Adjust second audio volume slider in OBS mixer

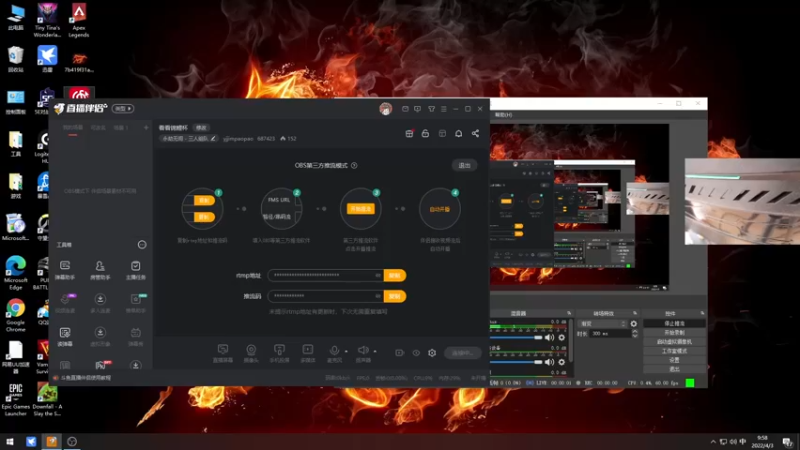516,362
